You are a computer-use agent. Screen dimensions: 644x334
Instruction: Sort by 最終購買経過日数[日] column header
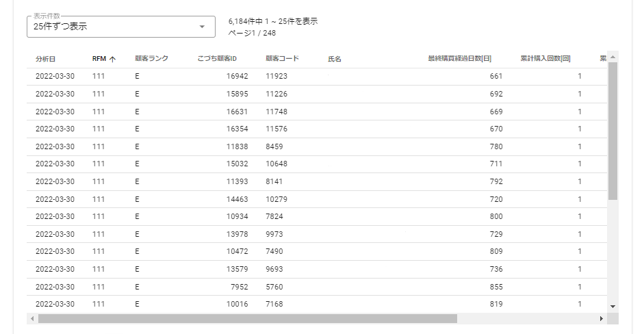459,59
